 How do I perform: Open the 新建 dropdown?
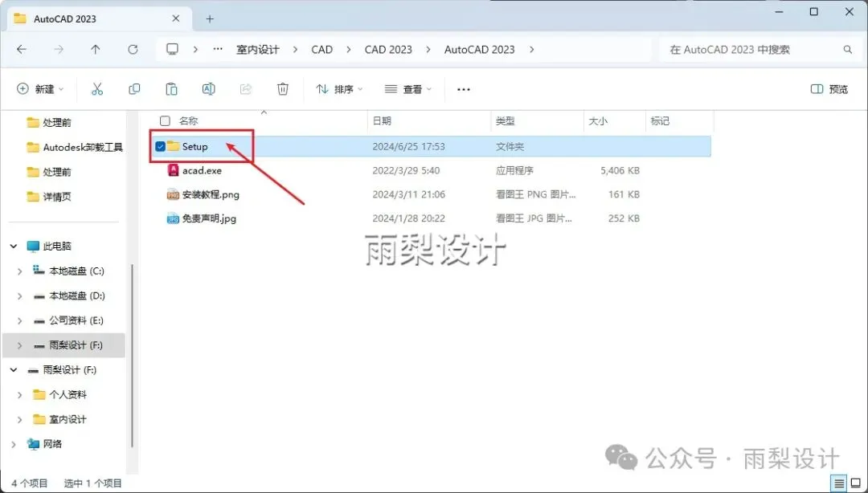pos(40,89)
